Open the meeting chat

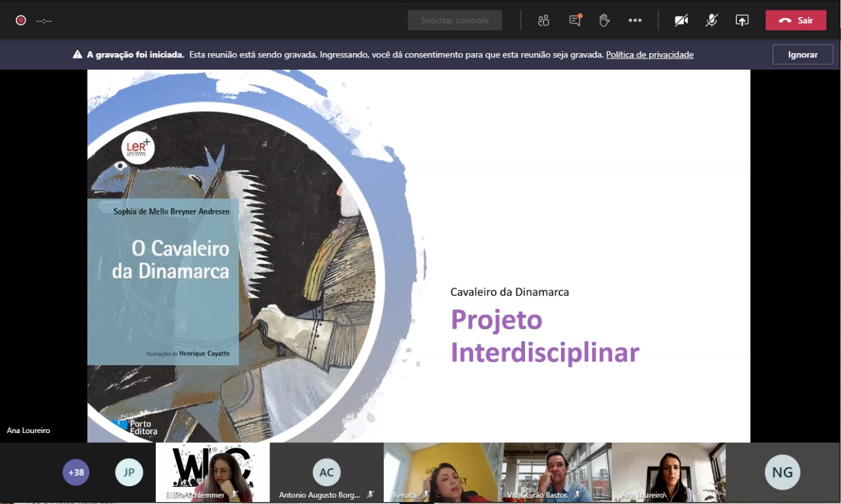click(x=575, y=20)
